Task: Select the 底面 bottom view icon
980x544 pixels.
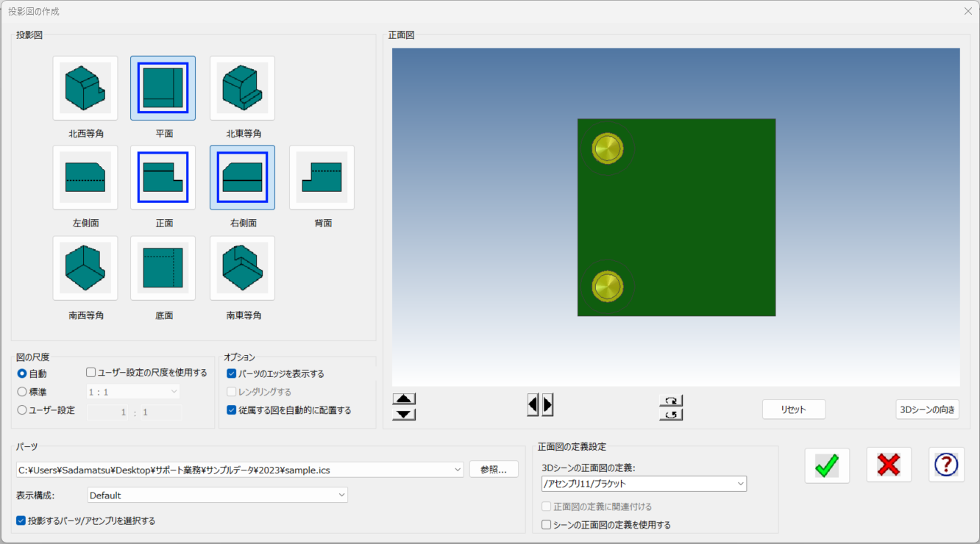Action: click(163, 268)
